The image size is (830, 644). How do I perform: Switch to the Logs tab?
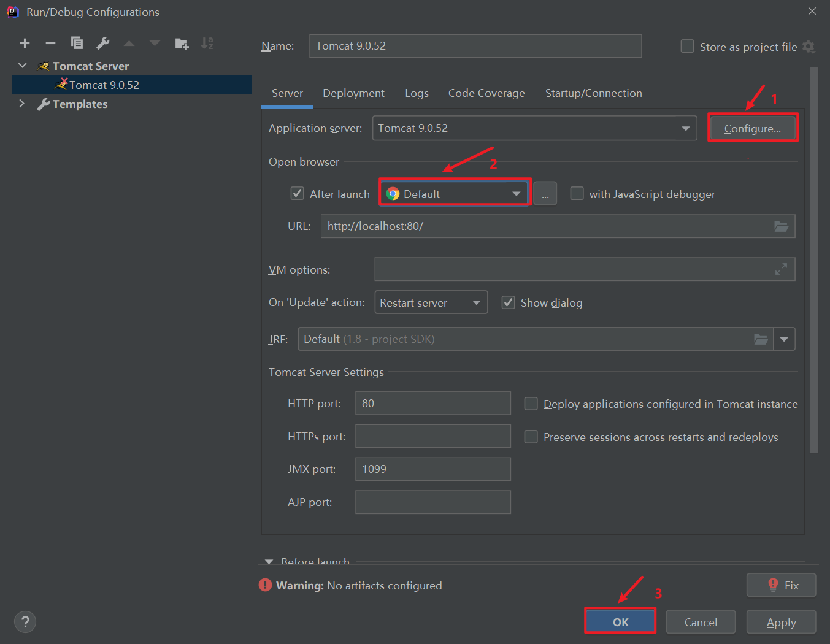[417, 93]
